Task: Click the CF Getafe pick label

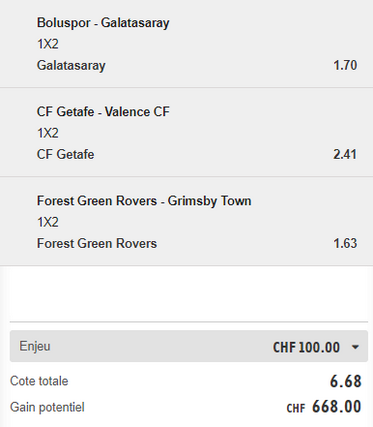Action: tap(65, 154)
